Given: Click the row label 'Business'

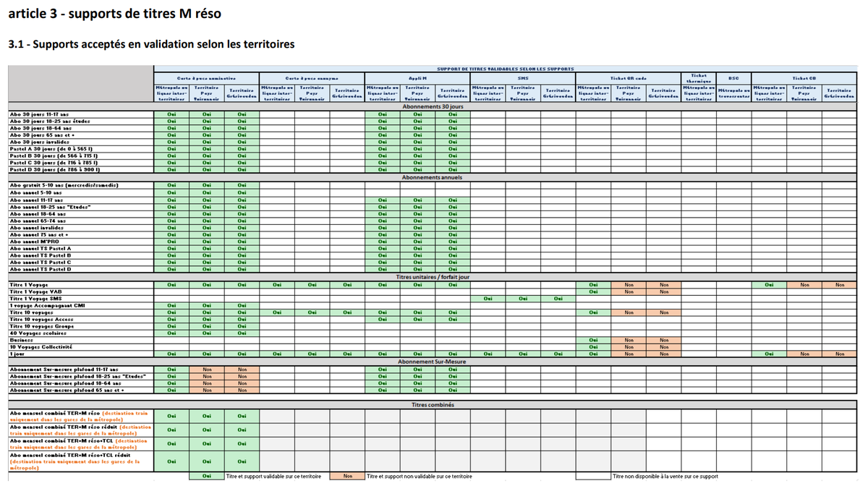Looking at the screenshot, I should pyautogui.click(x=21, y=340).
